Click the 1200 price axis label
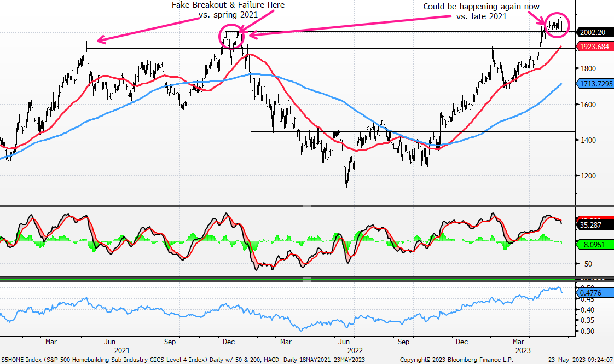The width and height of the screenshot is (614, 364). pos(588,176)
